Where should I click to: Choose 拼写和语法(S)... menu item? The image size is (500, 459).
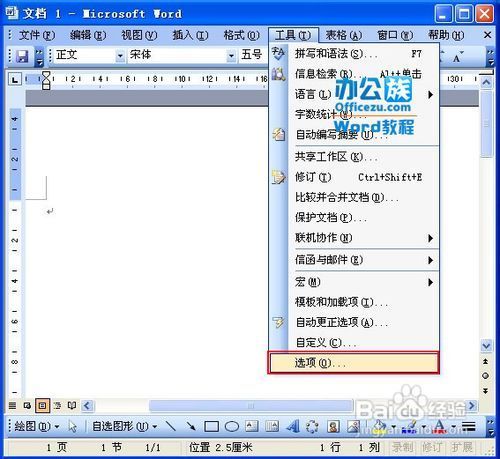[x=354, y=54]
